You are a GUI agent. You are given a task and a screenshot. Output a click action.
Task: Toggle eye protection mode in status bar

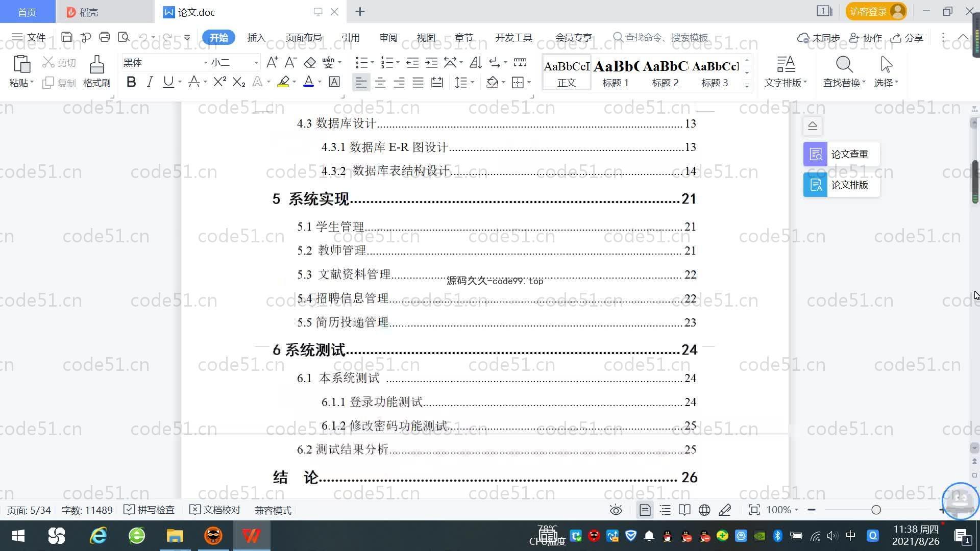coord(616,510)
